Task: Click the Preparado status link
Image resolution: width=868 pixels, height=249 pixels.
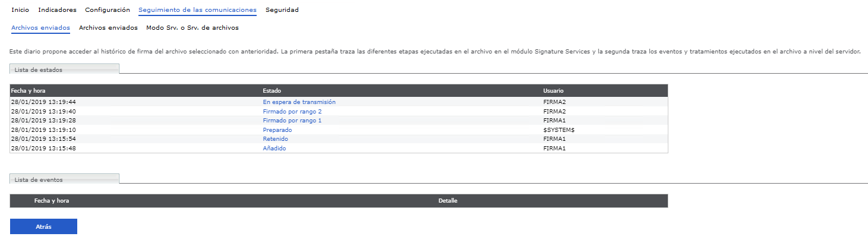Action: pyautogui.click(x=277, y=130)
